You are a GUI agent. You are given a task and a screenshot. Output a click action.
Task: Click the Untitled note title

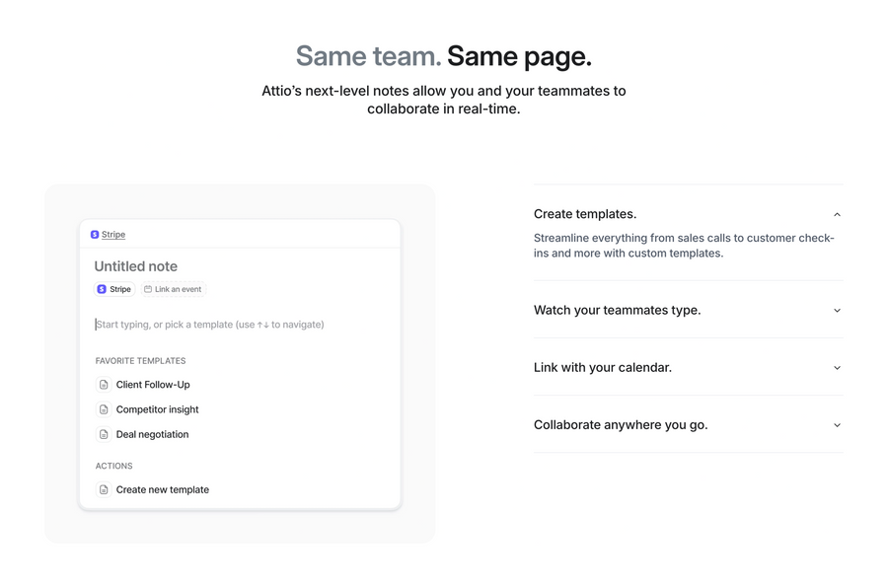click(135, 266)
